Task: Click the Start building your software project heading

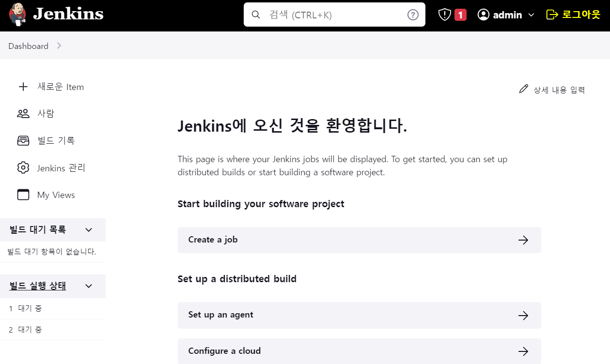Action: point(261,204)
